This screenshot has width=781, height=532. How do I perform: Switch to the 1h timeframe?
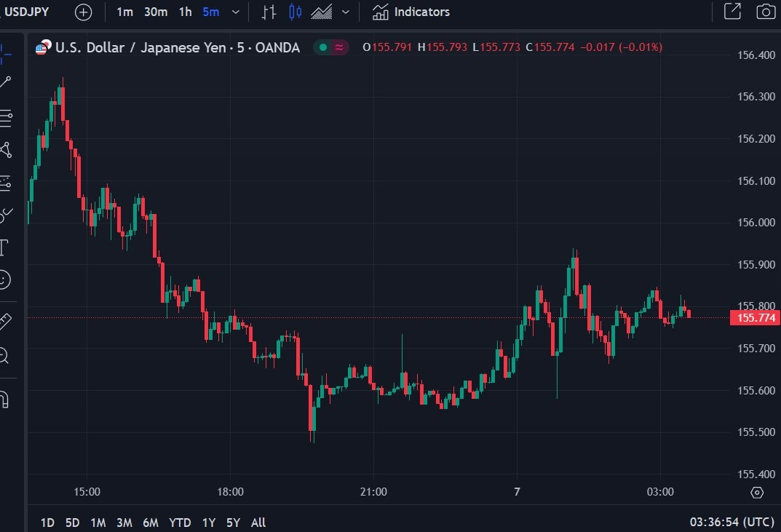(x=186, y=12)
